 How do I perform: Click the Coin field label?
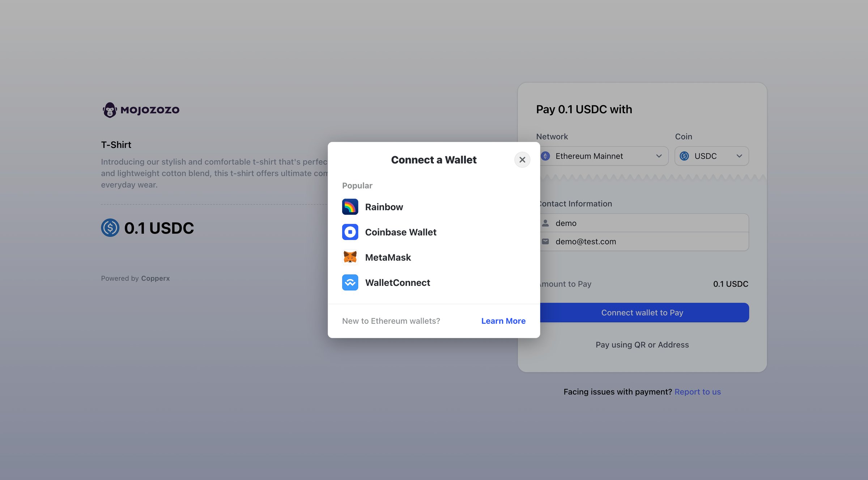point(684,137)
